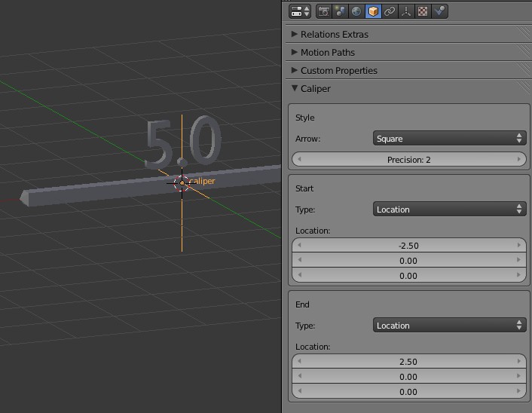The height and width of the screenshot is (413, 532).
Task: Open the Arrow style dropdown showing Square
Action: (449, 139)
